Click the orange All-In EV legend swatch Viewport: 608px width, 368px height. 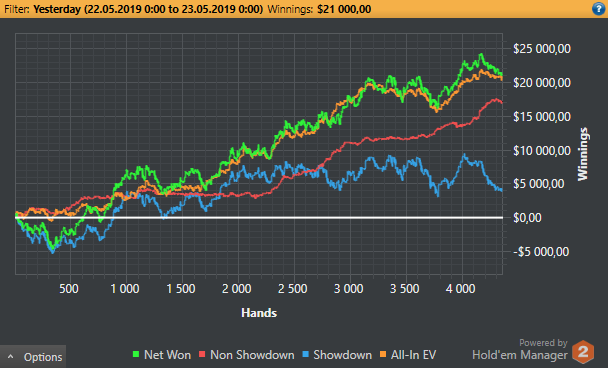(x=383, y=354)
